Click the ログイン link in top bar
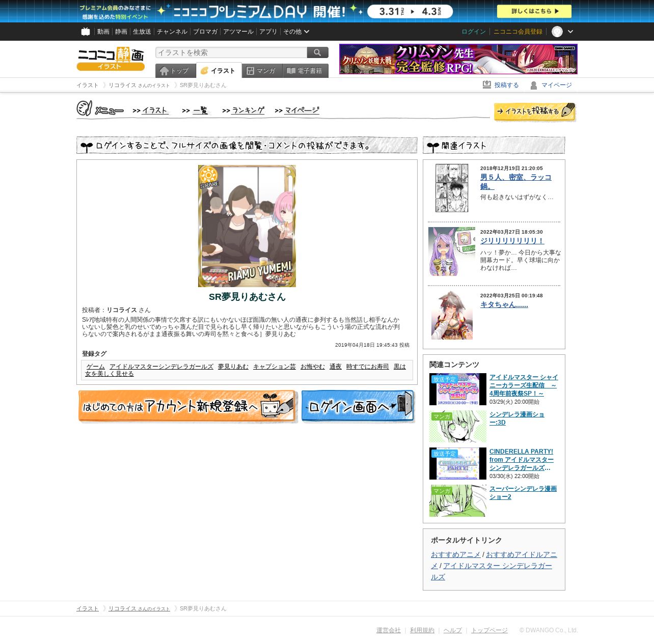This screenshot has height=644, width=654. [x=474, y=32]
